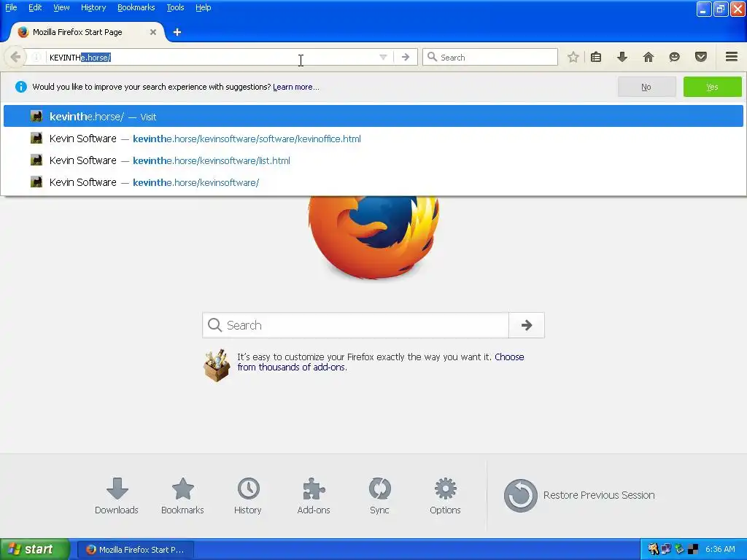Open the File menu
This screenshot has width=747, height=560.
11,7
